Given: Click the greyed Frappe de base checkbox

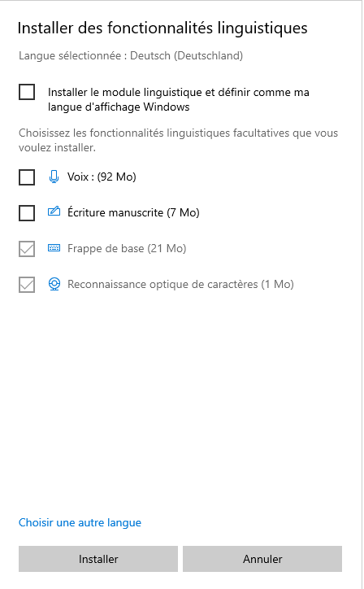Looking at the screenshot, I should point(27,249).
